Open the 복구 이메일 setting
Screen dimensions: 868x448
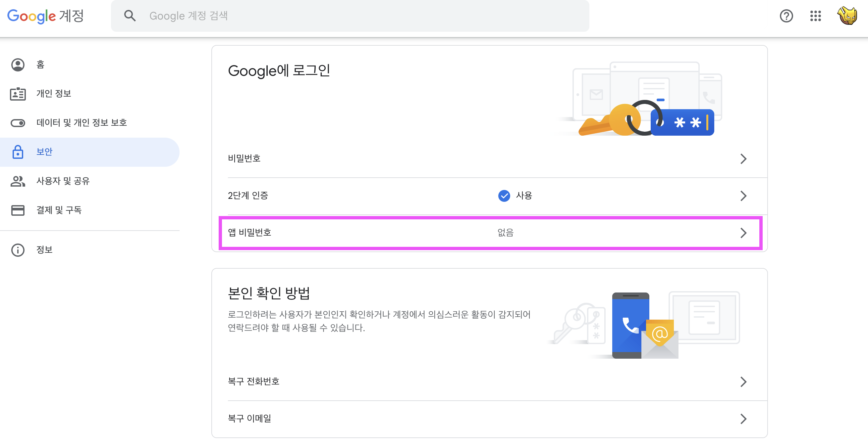250,418
